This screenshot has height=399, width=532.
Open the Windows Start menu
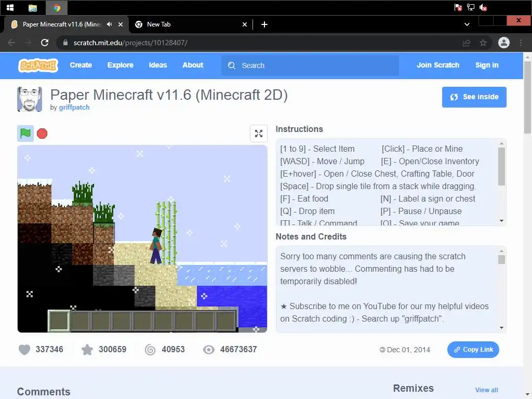click(10, 7)
